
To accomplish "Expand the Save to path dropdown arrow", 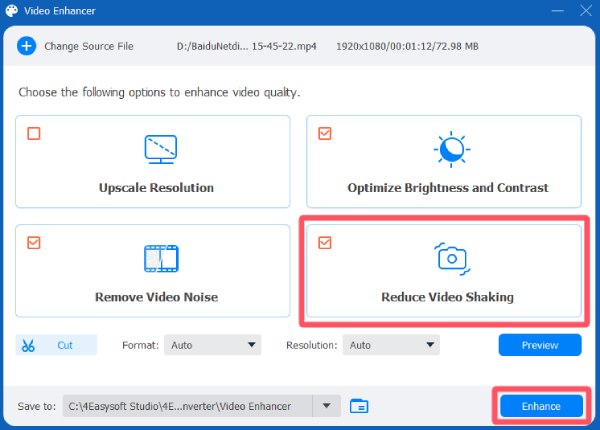I will click(x=326, y=406).
